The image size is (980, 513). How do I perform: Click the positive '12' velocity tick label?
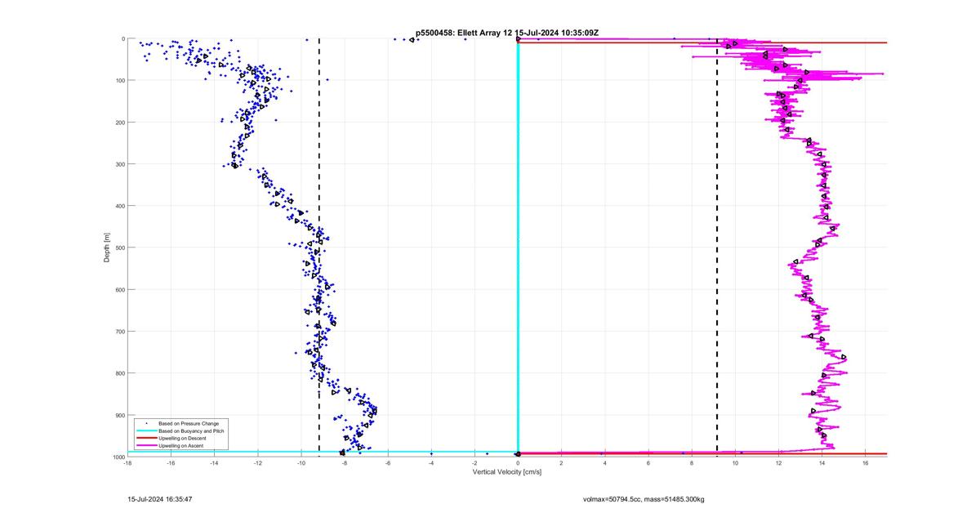[778, 463]
